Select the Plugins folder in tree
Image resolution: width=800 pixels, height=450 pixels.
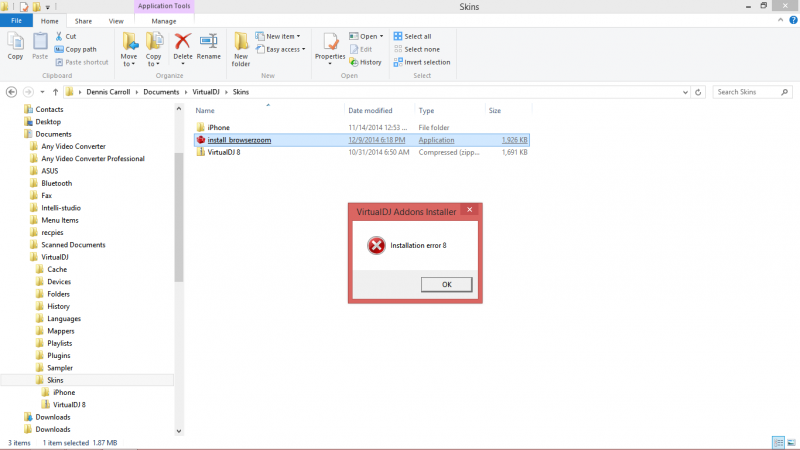(59, 356)
